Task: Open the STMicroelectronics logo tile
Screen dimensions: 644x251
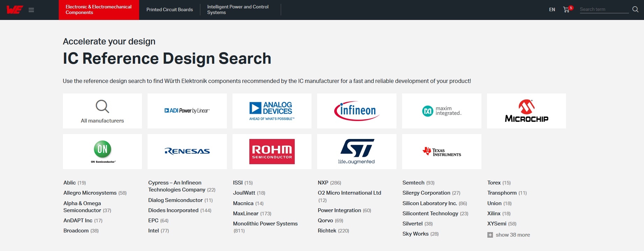Action: pyautogui.click(x=357, y=152)
